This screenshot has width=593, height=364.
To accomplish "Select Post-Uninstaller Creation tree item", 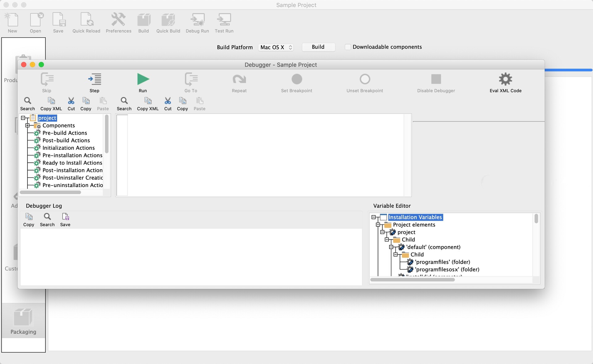I will pyautogui.click(x=73, y=178).
